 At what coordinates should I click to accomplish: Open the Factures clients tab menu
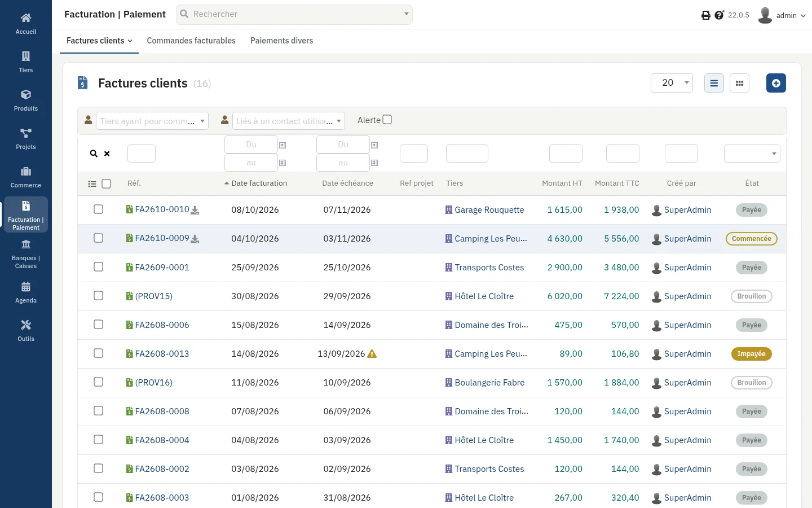99,41
